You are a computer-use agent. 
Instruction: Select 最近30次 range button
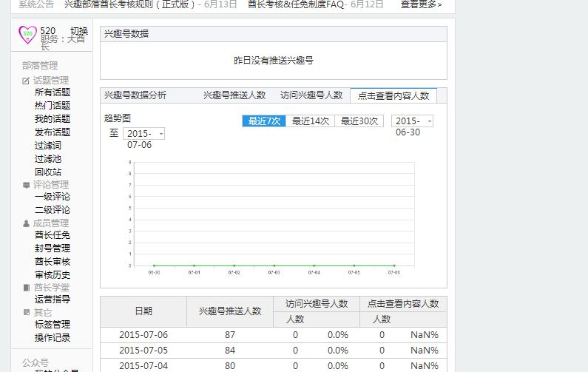(x=359, y=121)
